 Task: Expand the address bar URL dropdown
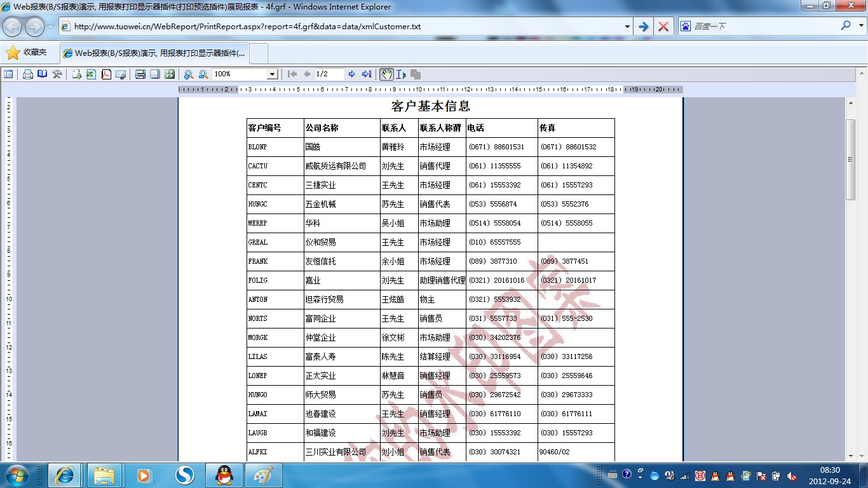(627, 27)
